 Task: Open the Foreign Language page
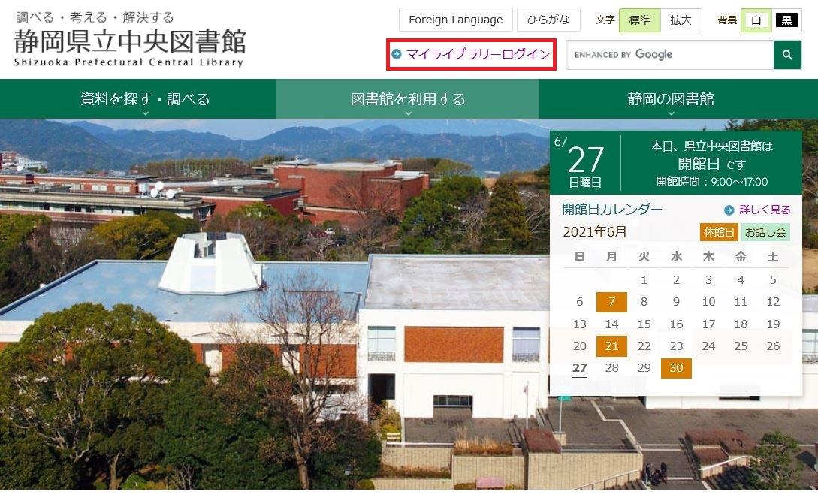click(x=455, y=20)
